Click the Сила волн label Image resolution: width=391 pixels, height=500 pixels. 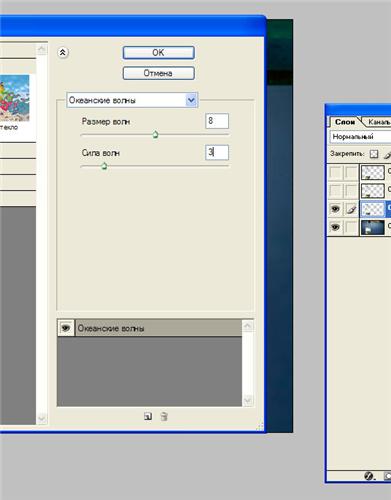(x=101, y=153)
